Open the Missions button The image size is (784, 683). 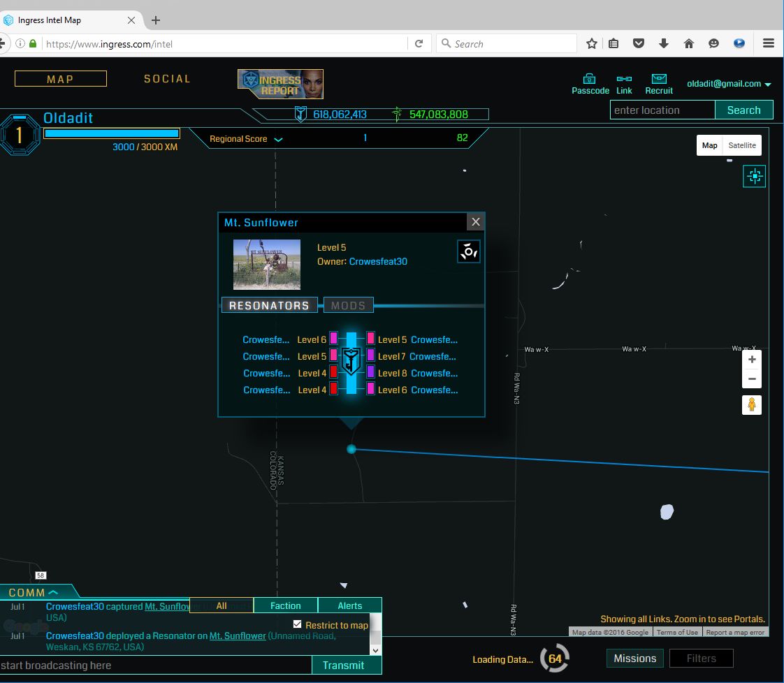(x=634, y=659)
